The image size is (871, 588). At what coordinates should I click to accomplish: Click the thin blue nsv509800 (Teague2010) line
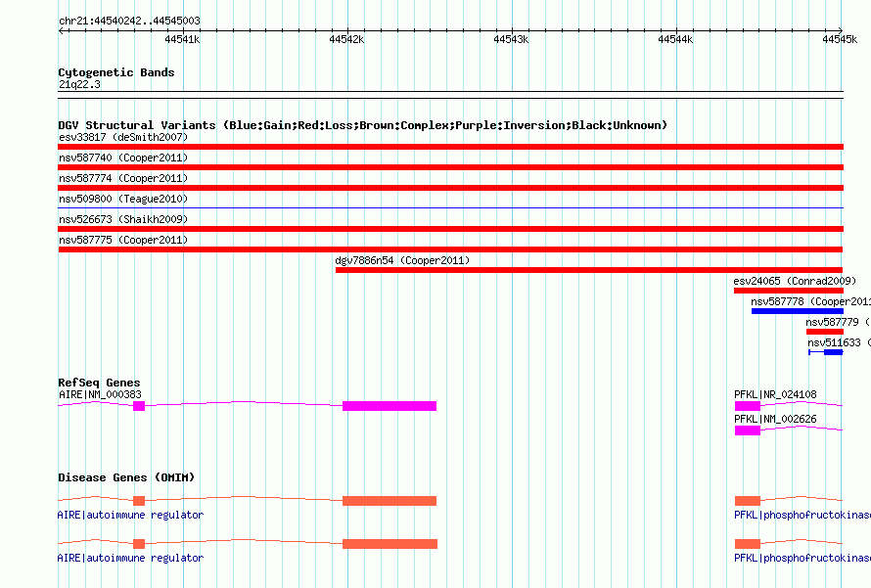pos(450,207)
